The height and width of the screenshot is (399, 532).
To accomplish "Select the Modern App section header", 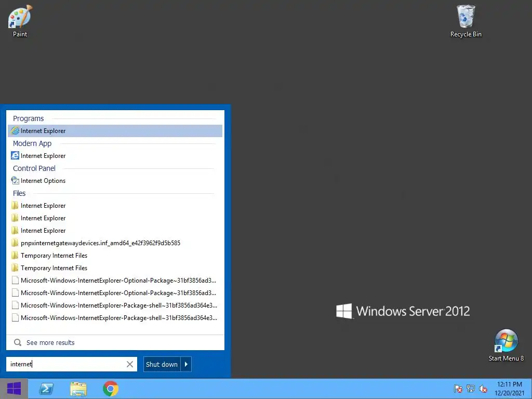I will [x=32, y=143].
